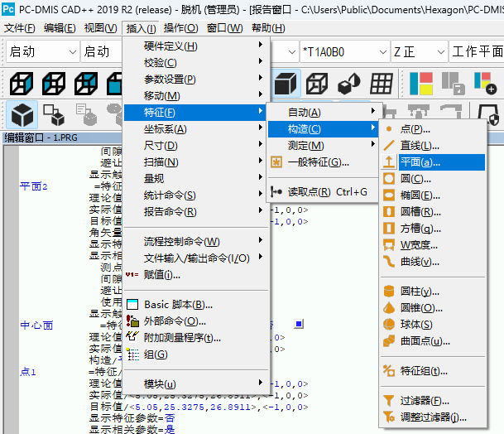The height and width of the screenshot is (434, 504).
Task: Click the 特征组(t) feature set icon
Action: pyautogui.click(x=389, y=371)
